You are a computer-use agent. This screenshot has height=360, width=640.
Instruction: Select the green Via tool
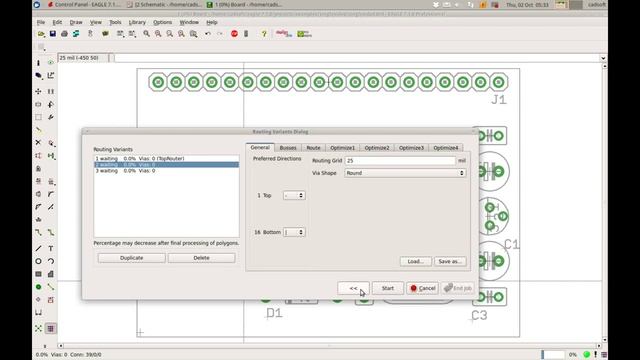(38, 287)
